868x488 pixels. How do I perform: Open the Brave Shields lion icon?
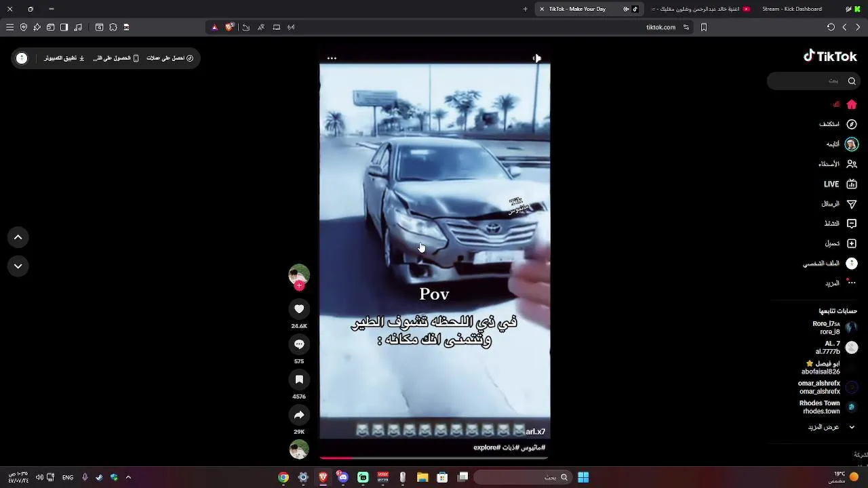point(229,27)
